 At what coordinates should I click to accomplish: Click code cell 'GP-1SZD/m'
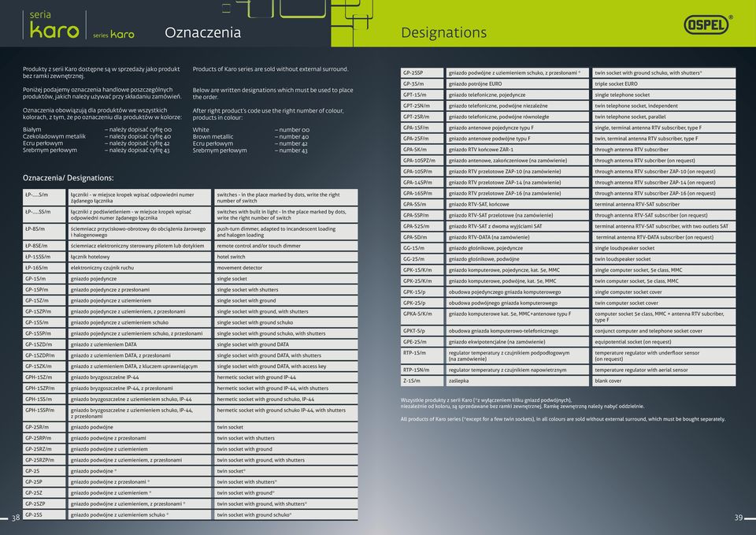coord(44,344)
